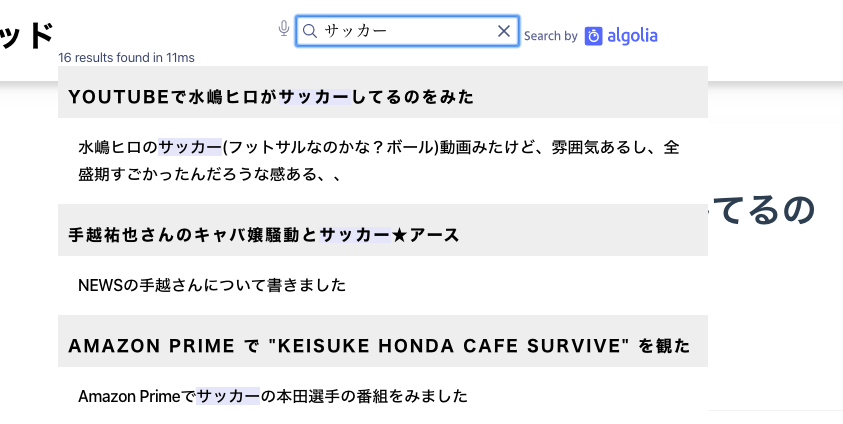This screenshot has width=843, height=424.
Task: Focus the search field containing サッカー
Action: 407,31
